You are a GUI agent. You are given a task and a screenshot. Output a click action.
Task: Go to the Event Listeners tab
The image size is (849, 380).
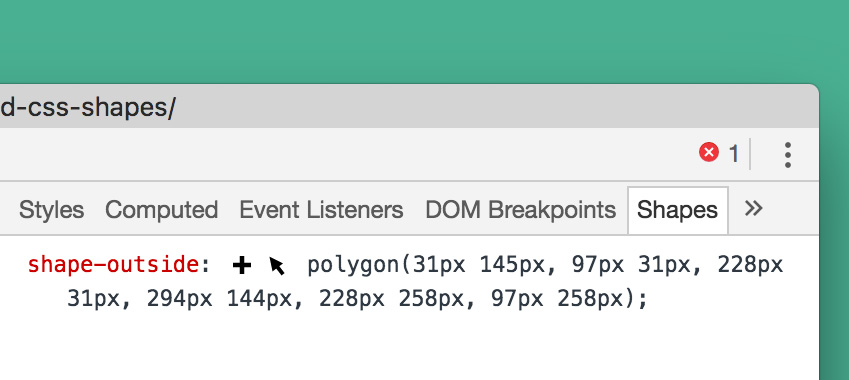coord(321,209)
